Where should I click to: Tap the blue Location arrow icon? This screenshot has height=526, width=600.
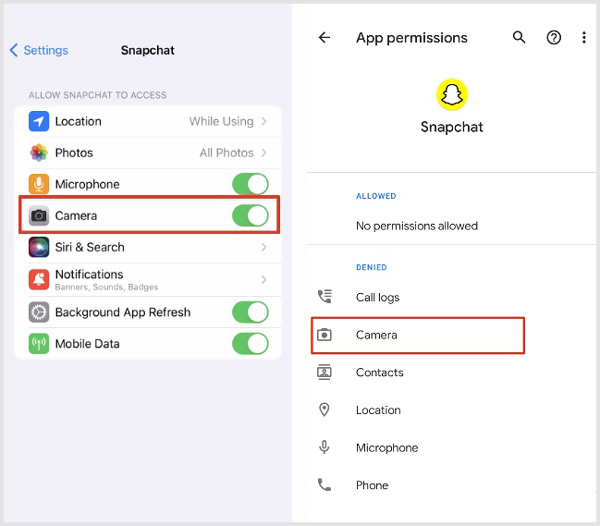39,121
